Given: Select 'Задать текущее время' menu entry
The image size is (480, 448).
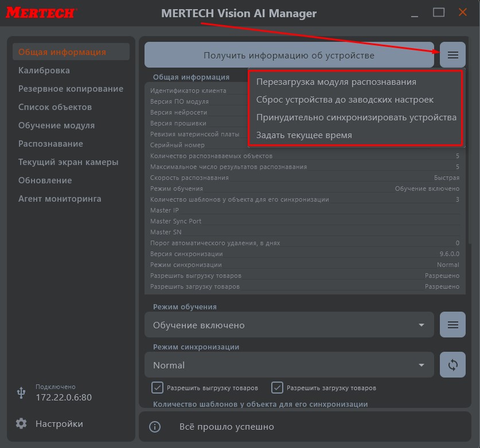Looking at the screenshot, I should pyautogui.click(x=304, y=135).
